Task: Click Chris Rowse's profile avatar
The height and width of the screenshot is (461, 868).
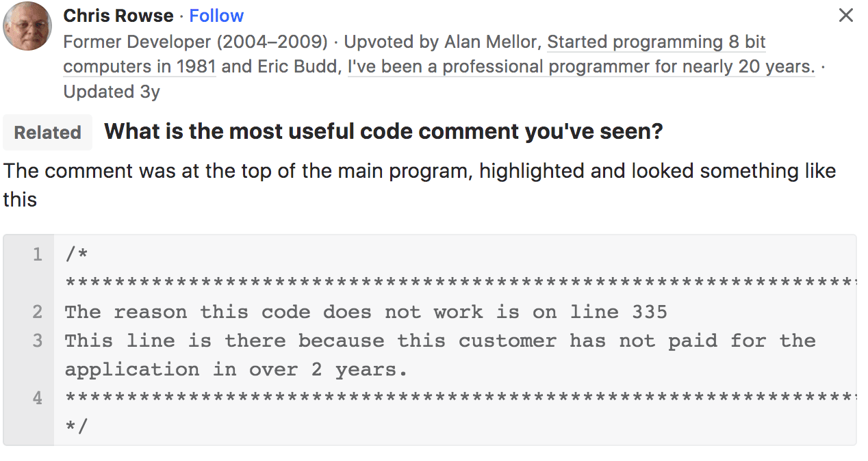Action: pyautogui.click(x=27, y=26)
